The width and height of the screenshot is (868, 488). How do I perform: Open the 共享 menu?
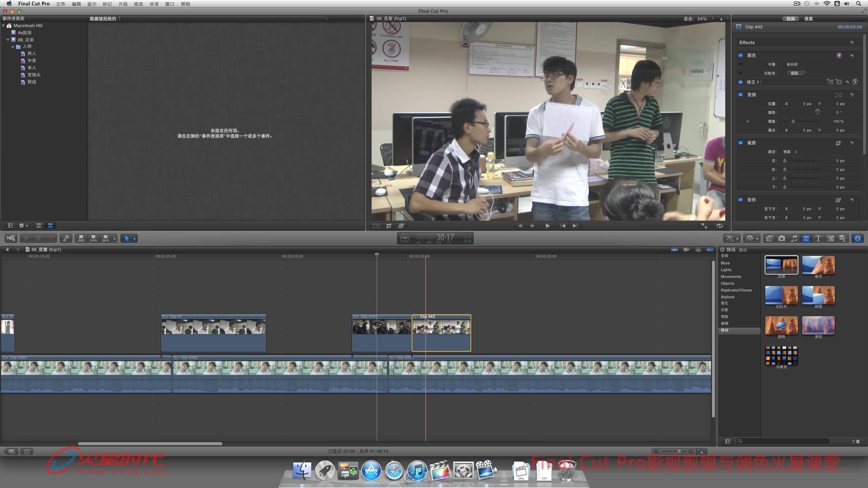(x=154, y=4)
